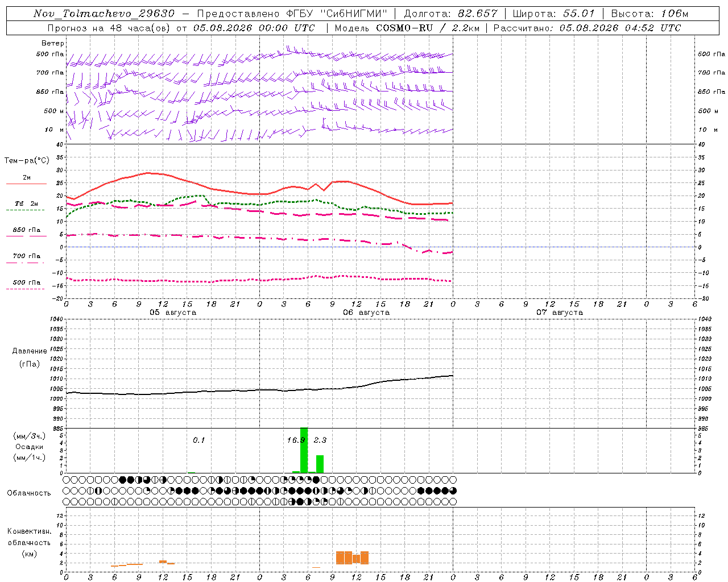
Task: Click the Nov_Tolmachevo_29630 station title
Action: (x=104, y=14)
